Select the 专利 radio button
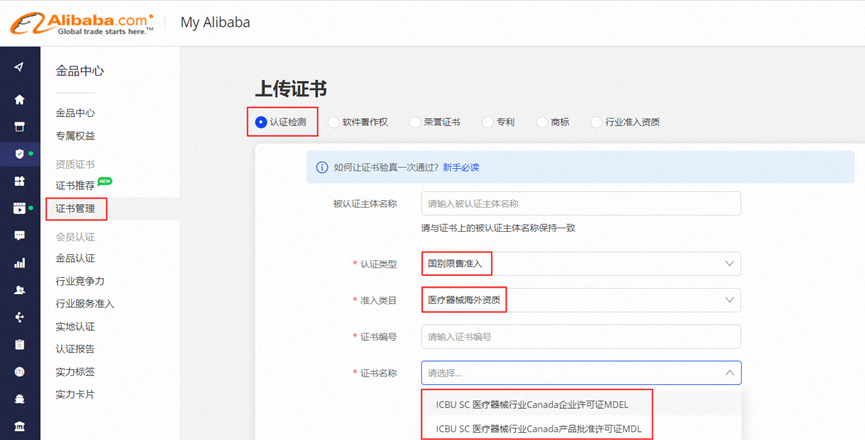Image resolution: width=865 pixels, height=440 pixels. point(487,122)
